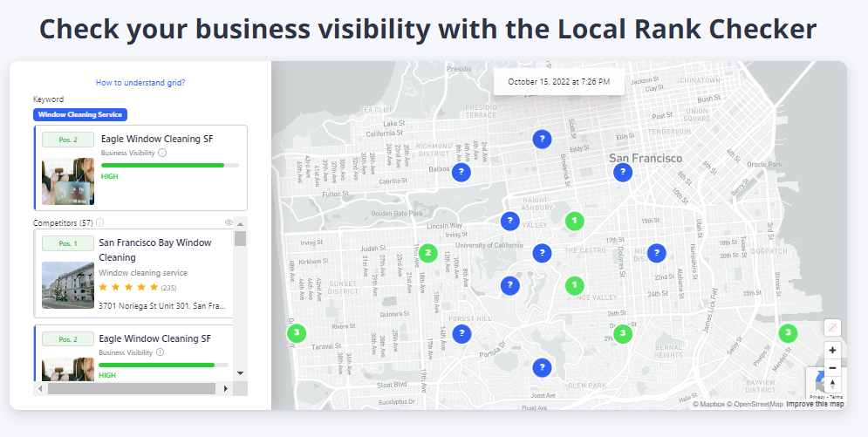Click the 'Window cleaning service' category text

[143, 273]
